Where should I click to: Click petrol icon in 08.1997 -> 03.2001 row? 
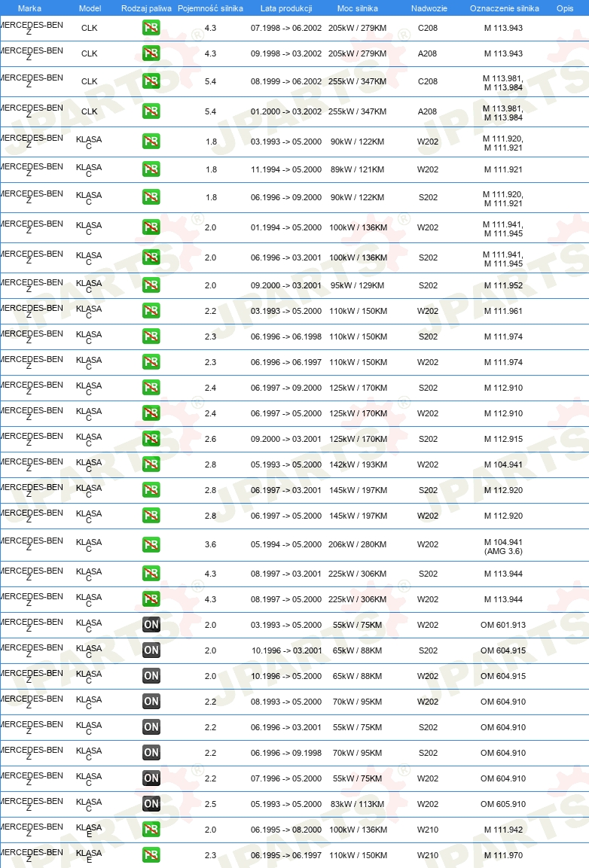(x=151, y=573)
